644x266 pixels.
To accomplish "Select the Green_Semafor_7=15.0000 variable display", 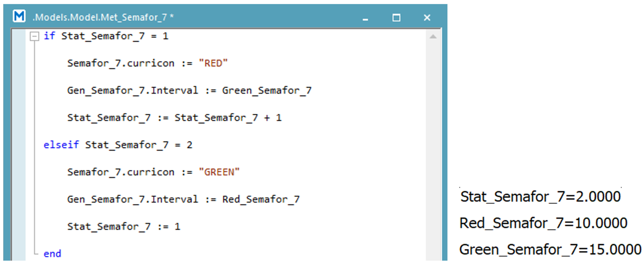I will tap(550, 250).
